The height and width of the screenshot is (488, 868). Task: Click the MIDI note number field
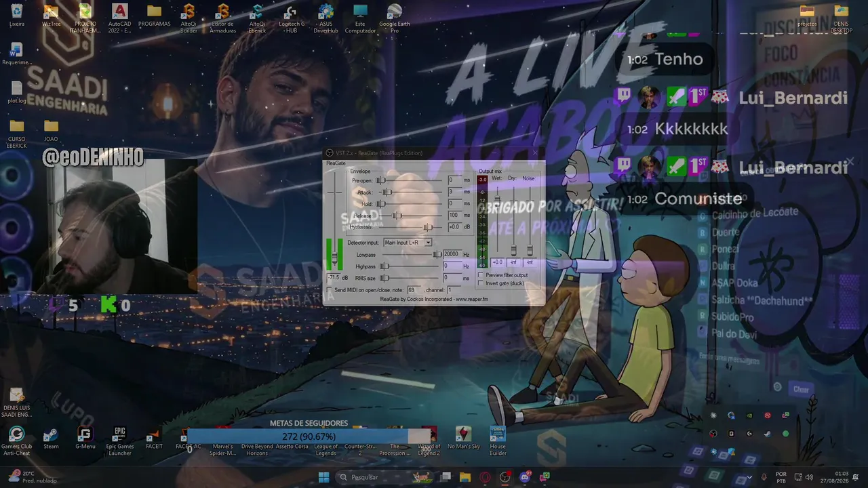(x=413, y=290)
